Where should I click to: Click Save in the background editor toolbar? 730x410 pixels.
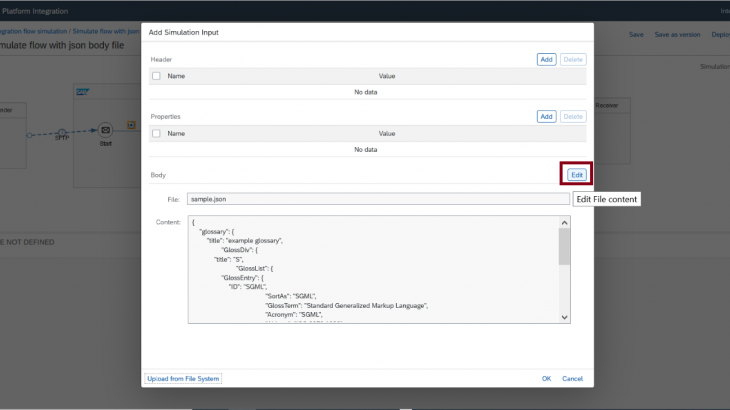click(636, 34)
